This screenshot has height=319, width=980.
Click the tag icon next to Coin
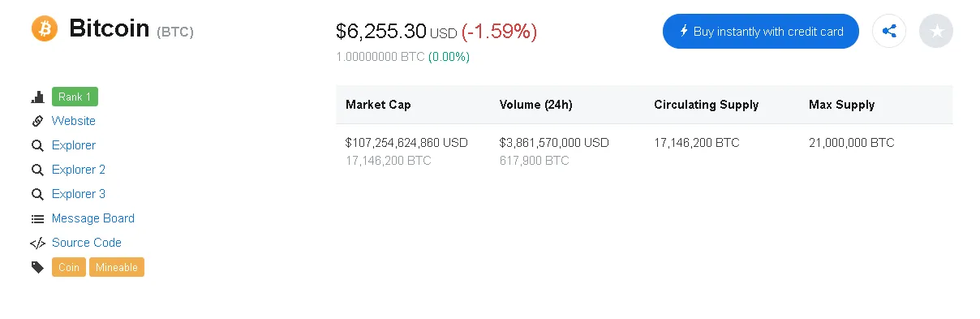click(37, 267)
